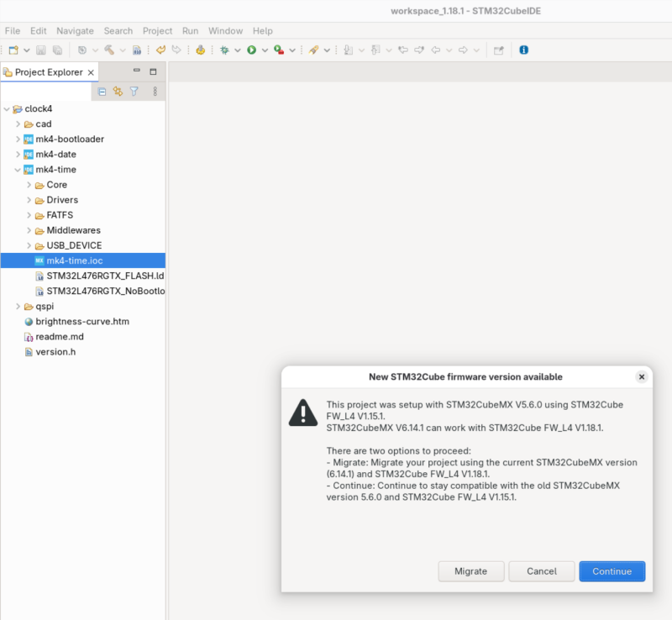Open the dropdown arrow next to the hammer icon
The height and width of the screenshot is (620, 672).
[x=123, y=50]
